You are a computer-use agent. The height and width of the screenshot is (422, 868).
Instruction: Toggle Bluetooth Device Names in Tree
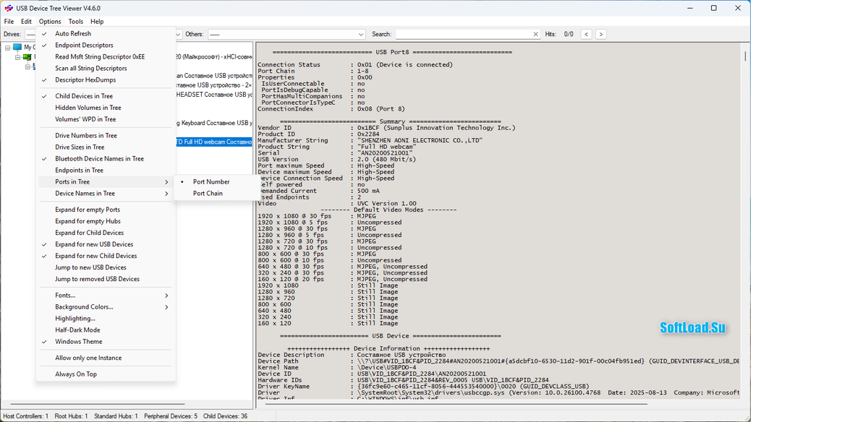(x=106, y=158)
